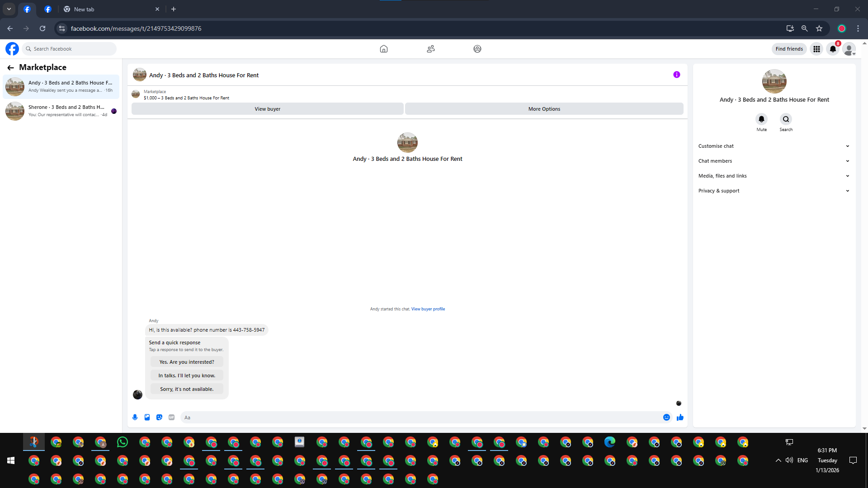Expand the Customise chat section
The image size is (868, 488).
pyautogui.click(x=774, y=146)
